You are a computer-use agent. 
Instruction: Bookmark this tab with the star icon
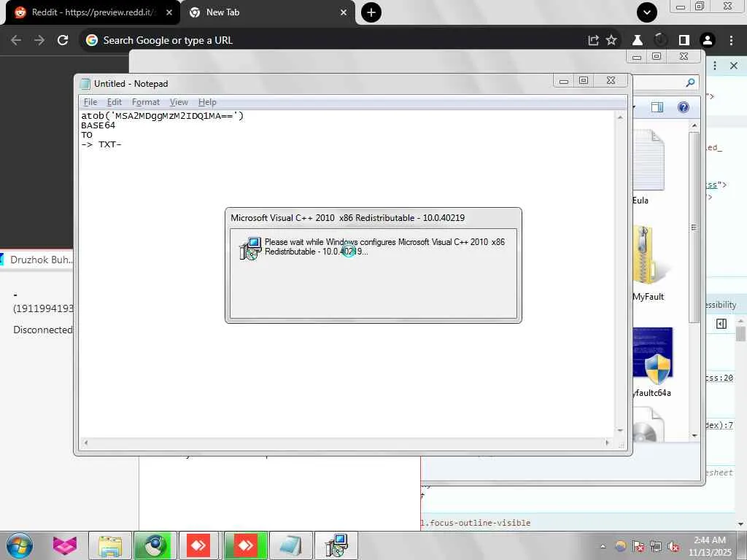point(611,40)
